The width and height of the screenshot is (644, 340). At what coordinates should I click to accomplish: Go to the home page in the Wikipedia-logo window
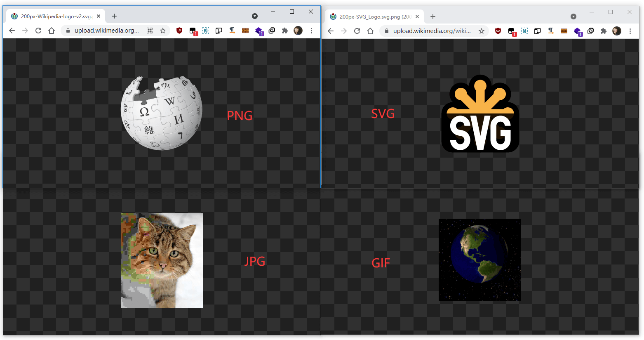pos(52,31)
